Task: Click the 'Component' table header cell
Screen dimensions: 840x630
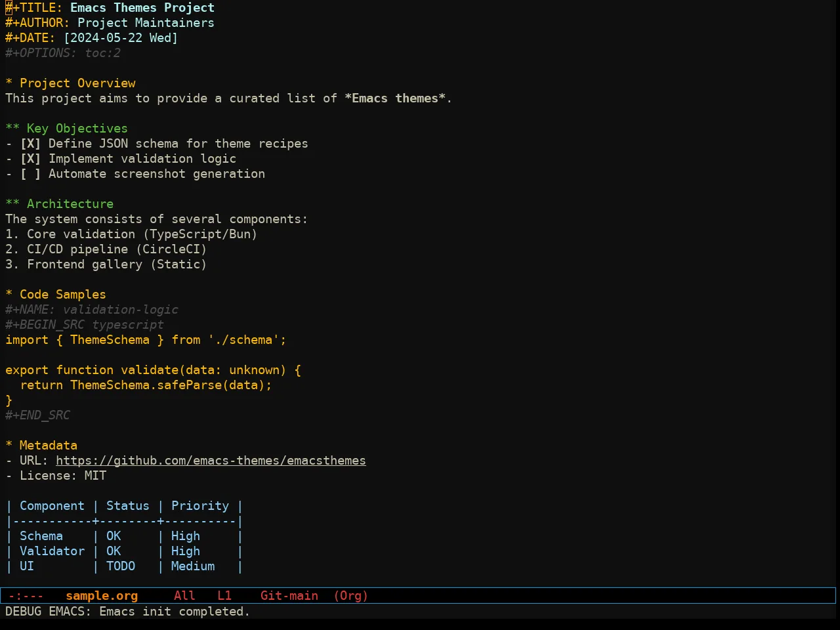Action: (52, 506)
